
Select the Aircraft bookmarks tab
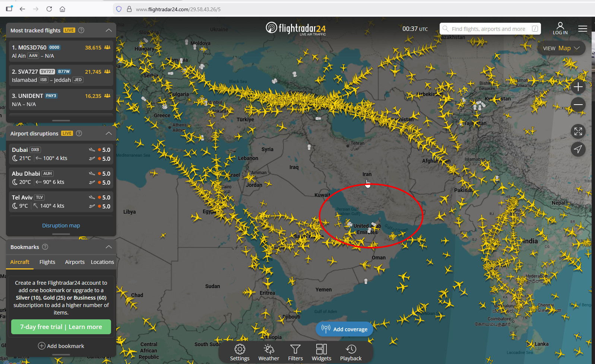point(20,262)
